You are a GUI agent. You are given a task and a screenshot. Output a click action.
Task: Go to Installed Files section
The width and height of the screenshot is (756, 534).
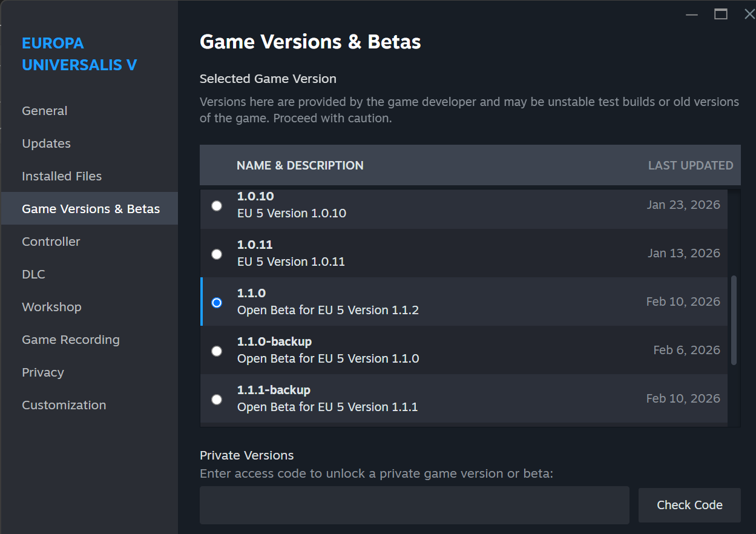[x=62, y=176]
